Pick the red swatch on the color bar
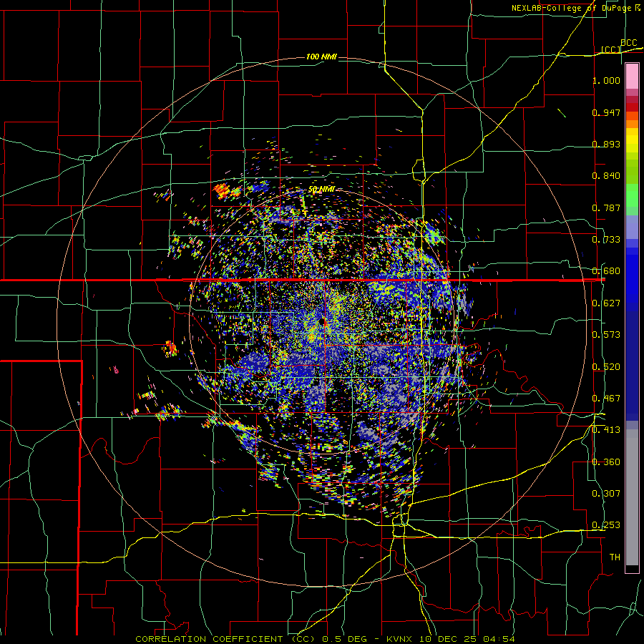The height and width of the screenshot is (644, 644). 632,107
